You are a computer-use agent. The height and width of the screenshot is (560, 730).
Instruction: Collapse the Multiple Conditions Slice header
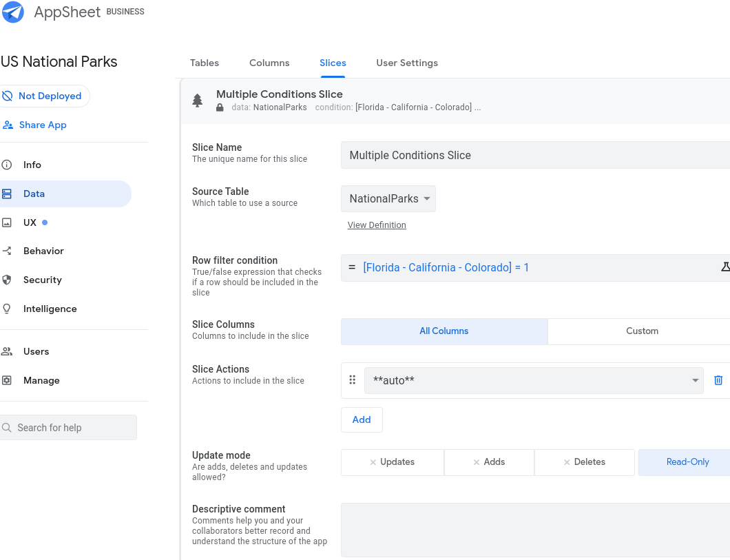pyautogui.click(x=455, y=101)
